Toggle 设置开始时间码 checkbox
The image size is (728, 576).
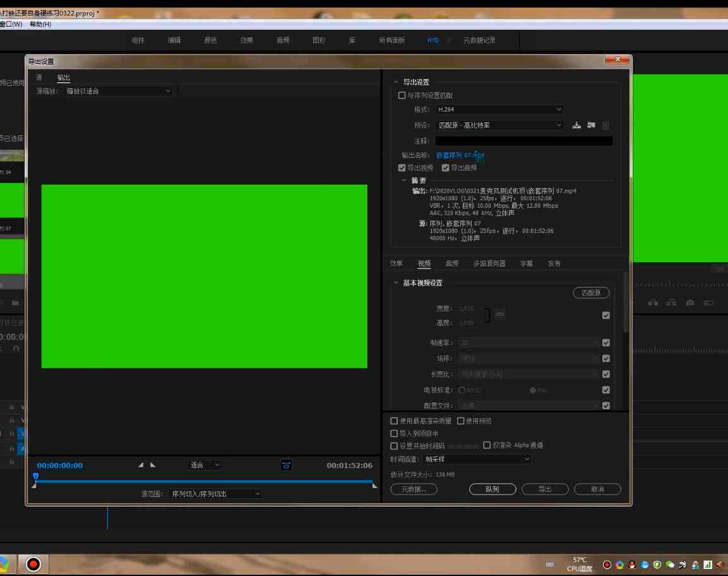coord(394,446)
